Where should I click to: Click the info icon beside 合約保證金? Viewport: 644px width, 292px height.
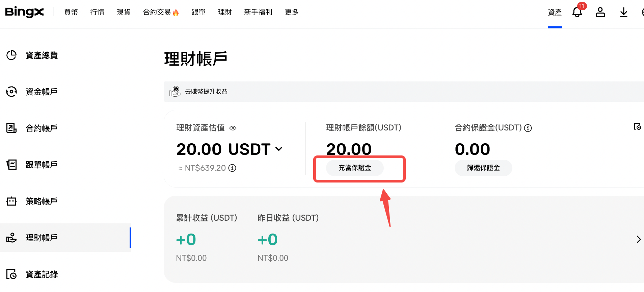point(528,128)
